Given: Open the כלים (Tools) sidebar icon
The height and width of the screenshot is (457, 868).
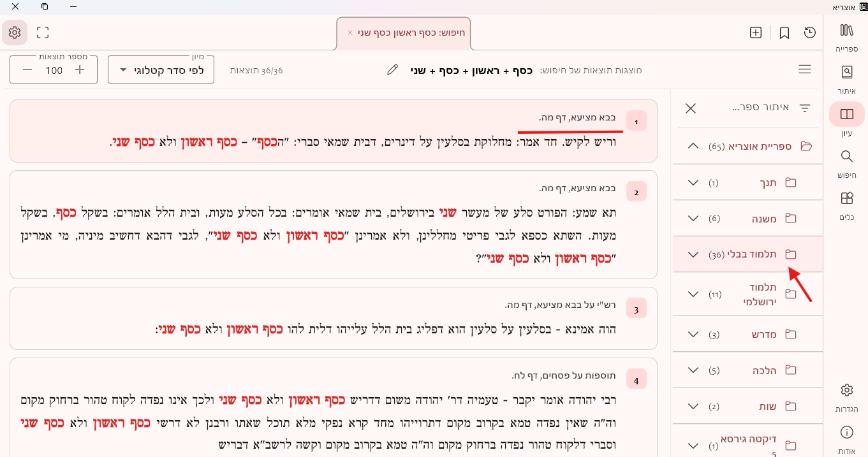Looking at the screenshot, I should tap(846, 205).
